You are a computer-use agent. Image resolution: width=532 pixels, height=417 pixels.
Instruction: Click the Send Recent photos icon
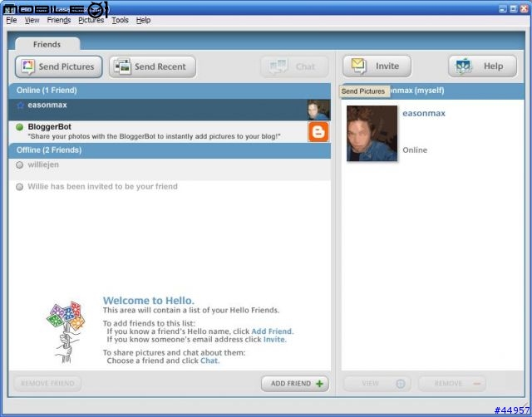pyautogui.click(x=122, y=66)
